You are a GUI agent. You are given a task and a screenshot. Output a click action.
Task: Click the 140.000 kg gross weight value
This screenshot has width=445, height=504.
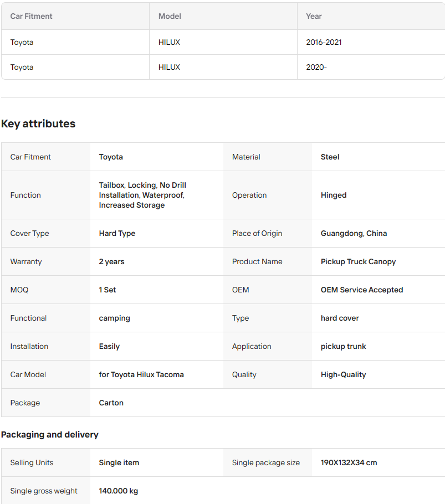(119, 491)
